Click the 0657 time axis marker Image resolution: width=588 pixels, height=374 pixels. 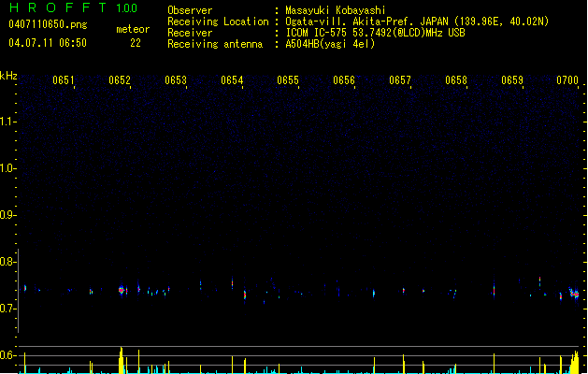click(x=400, y=80)
